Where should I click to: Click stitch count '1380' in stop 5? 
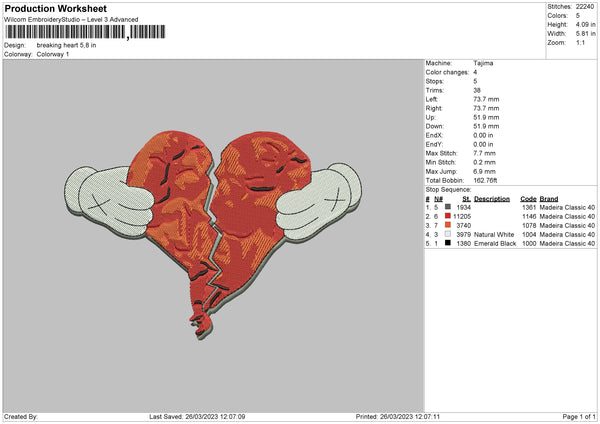pyautogui.click(x=463, y=243)
